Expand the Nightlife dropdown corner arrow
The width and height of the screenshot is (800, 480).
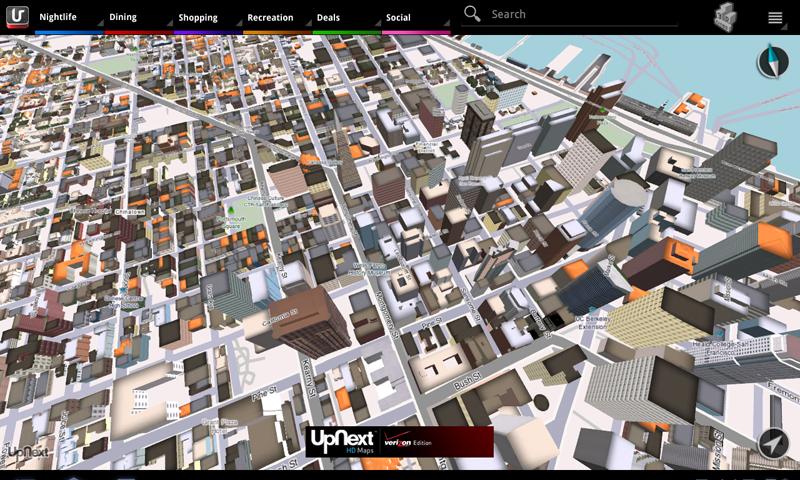point(99,23)
